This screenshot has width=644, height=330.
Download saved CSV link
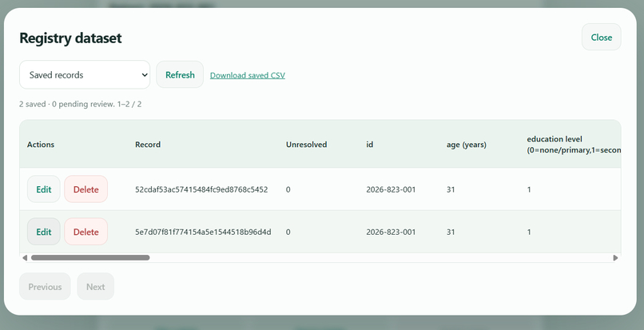coord(247,75)
